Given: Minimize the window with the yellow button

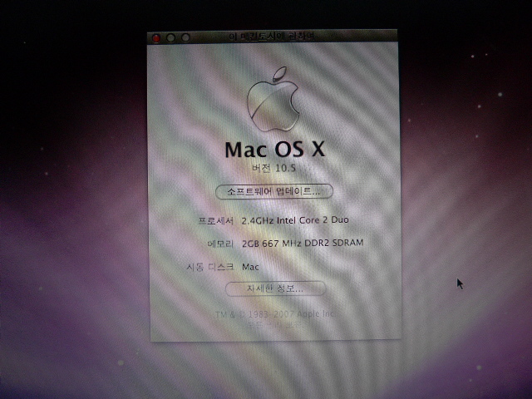Looking at the screenshot, I should point(171,37).
